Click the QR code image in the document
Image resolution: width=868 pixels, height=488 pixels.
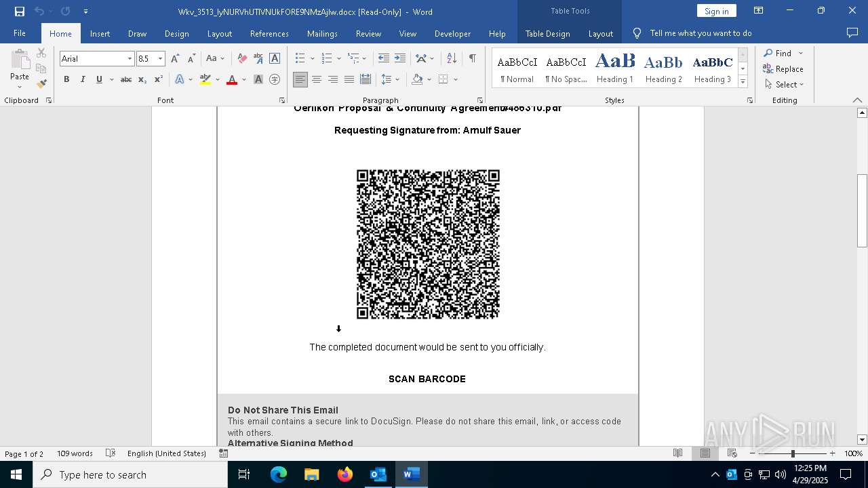point(428,244)
